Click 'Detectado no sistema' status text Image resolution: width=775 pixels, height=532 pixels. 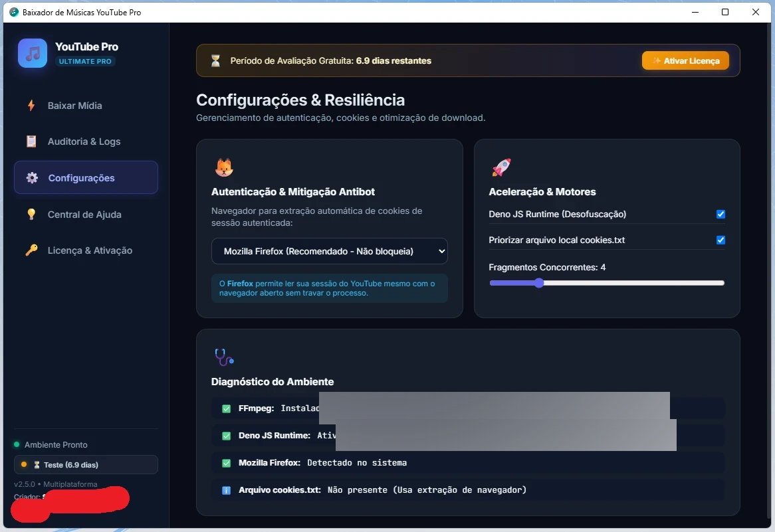357,463
